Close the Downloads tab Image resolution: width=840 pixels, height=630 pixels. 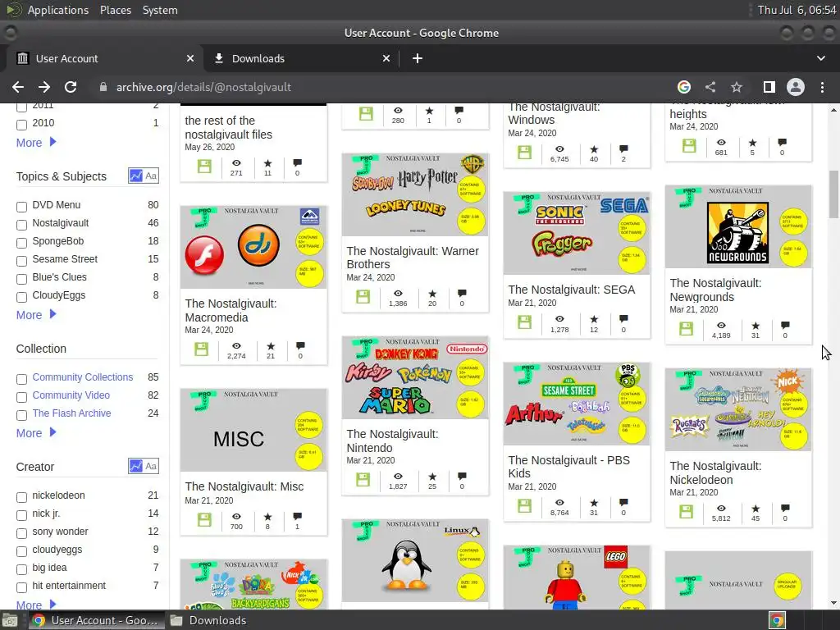[386, 58]
